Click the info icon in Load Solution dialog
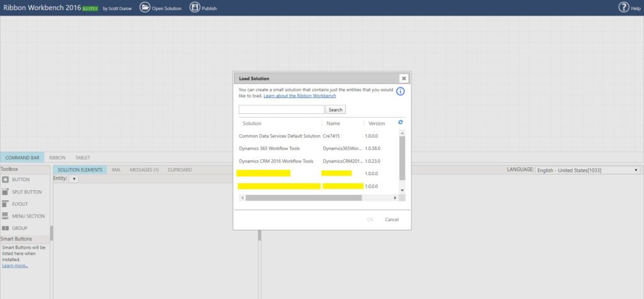Image resolution: width=644 pixels, height=299 pixels. (401, 91)
